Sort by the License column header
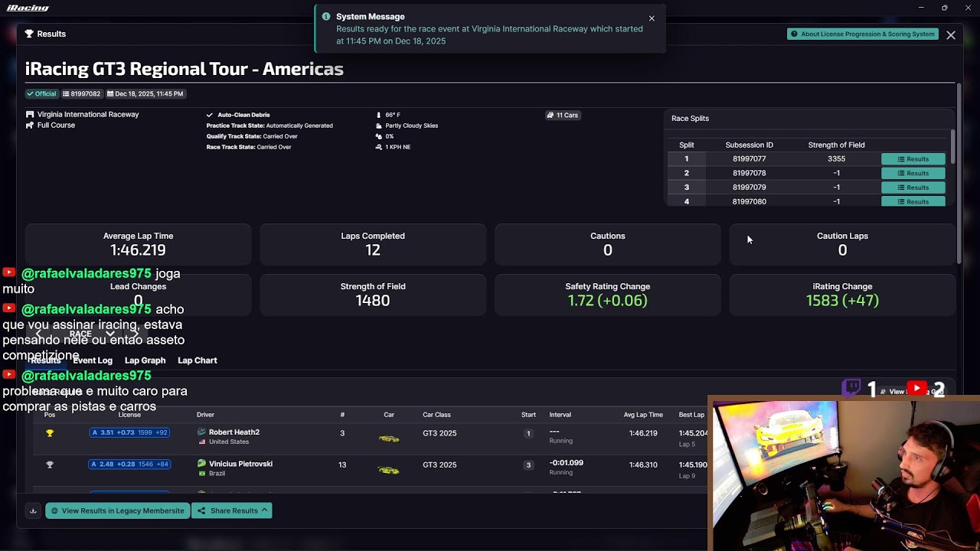Image resolution: width=980 pixels, height=551 pixels. (x=129, y=415)
